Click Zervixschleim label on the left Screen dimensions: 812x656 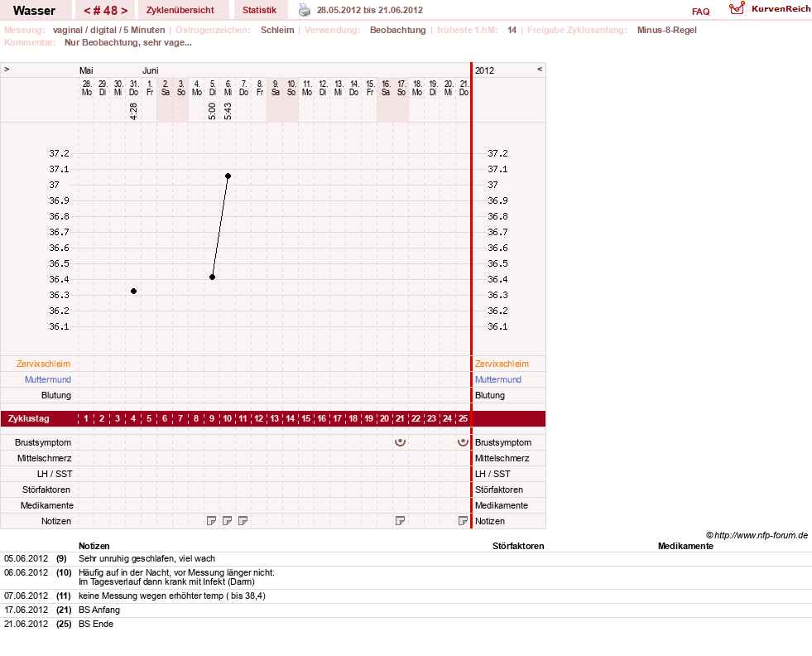point(44,364)
